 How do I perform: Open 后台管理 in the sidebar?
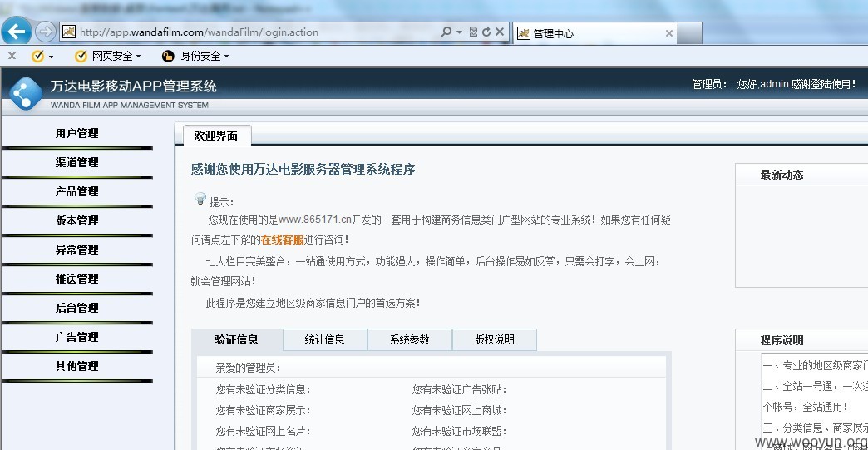77,308
